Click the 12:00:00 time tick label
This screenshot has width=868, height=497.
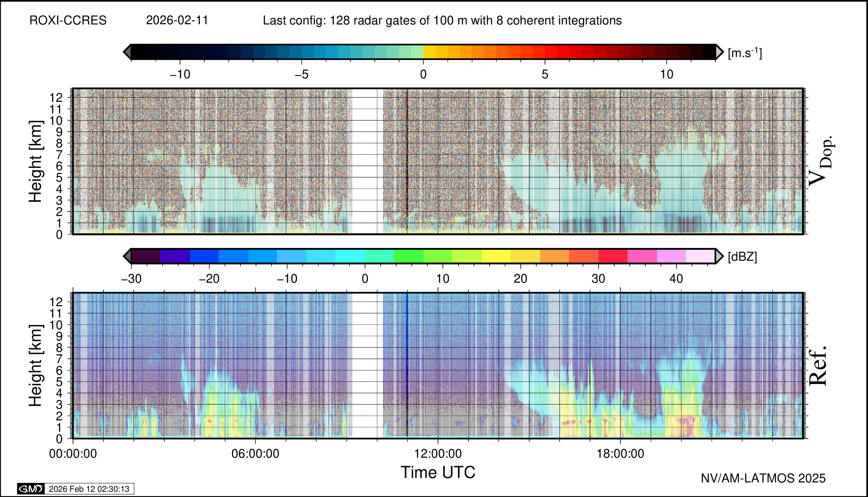point(438,454)
